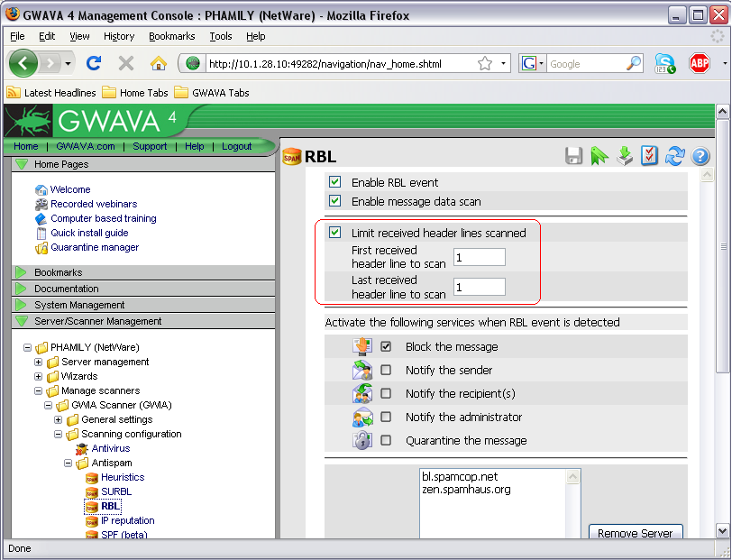The width and height of the screenshot is (732, 560).
Task: Open the File menu
Action: pos(17,36)
